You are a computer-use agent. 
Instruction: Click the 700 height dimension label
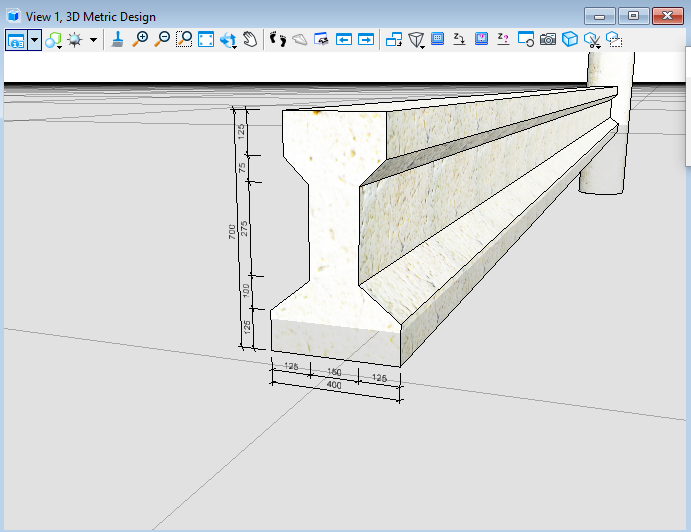tap(232, 231)
